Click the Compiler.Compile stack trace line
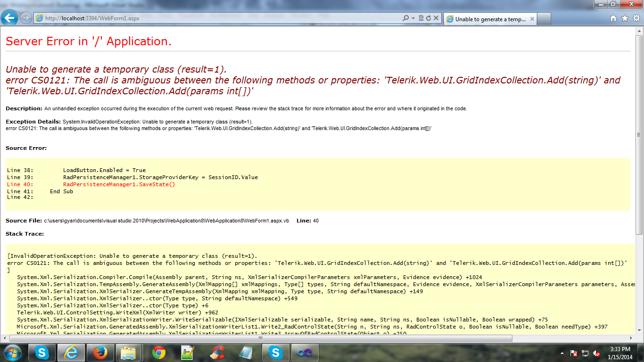 [249, 277]
